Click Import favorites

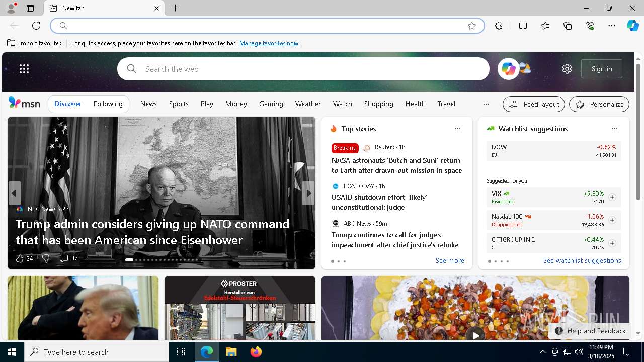click(x=34, y=43)
